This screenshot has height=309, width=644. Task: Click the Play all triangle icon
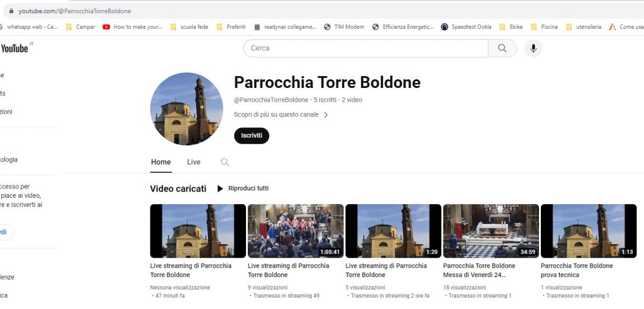click(220, 188)
